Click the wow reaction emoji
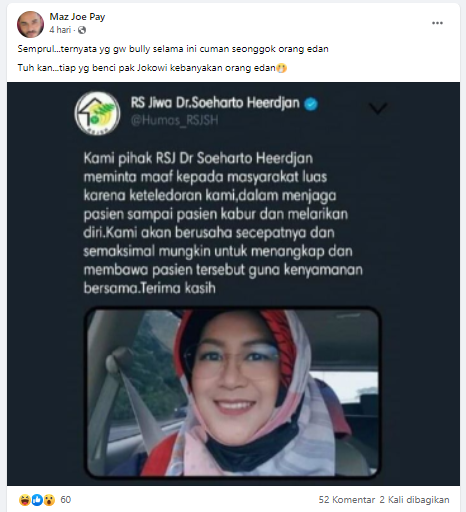 [x=49, y=500]
